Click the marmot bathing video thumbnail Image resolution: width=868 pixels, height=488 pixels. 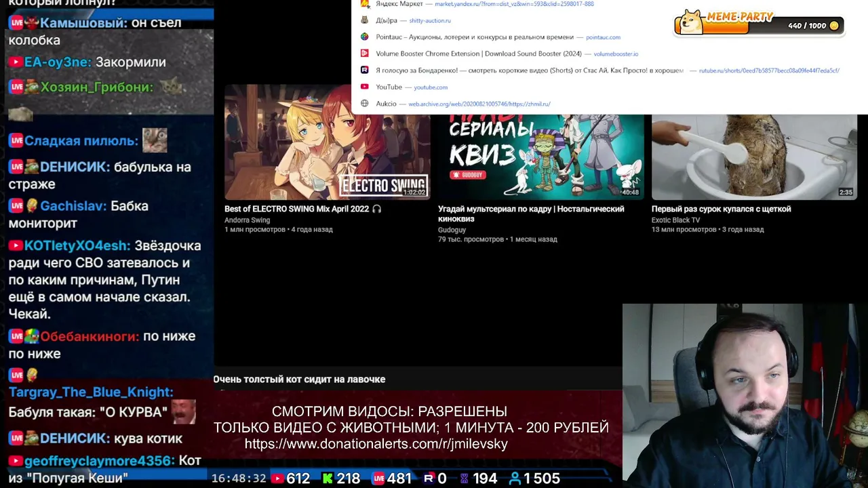pyautogui.click(x=754, y=157)
